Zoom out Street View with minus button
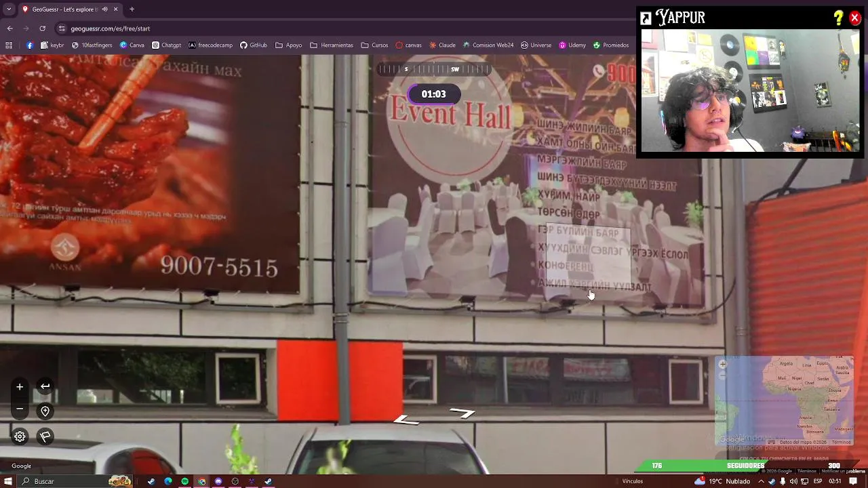This screenshot has height=488, width=868. coord(20,409)
